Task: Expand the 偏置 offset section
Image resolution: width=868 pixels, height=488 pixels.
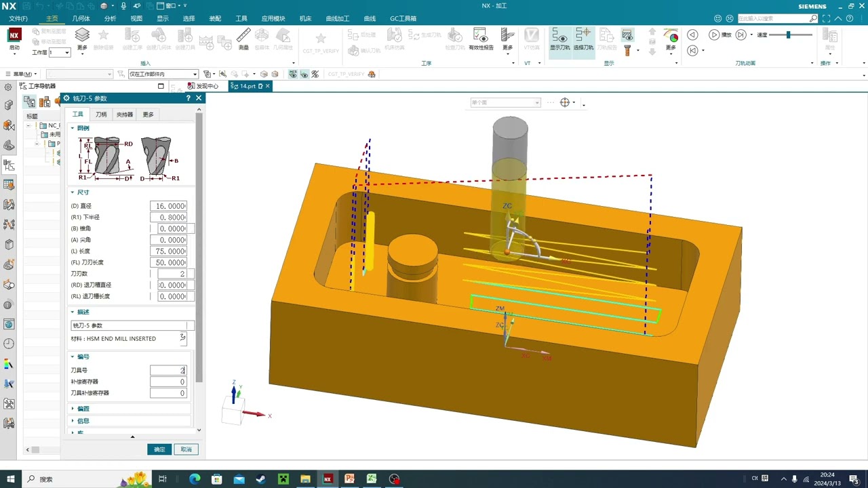Action: pyautogui.click(x=82, y=409)
